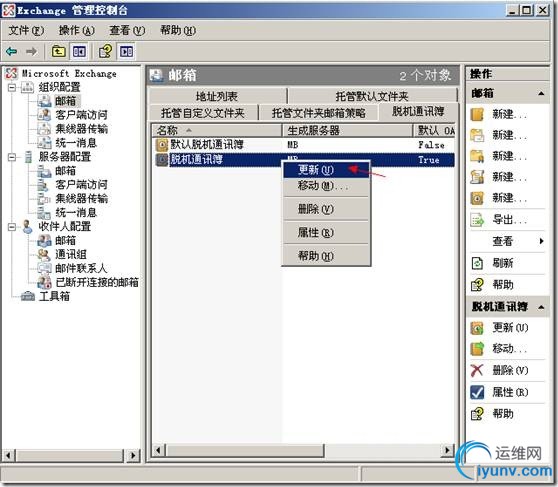This screenshot has width=558, height=487.
Task: Expand the 查看 submenu arrow
Action: pyautogui.click(x=541, y=241)
